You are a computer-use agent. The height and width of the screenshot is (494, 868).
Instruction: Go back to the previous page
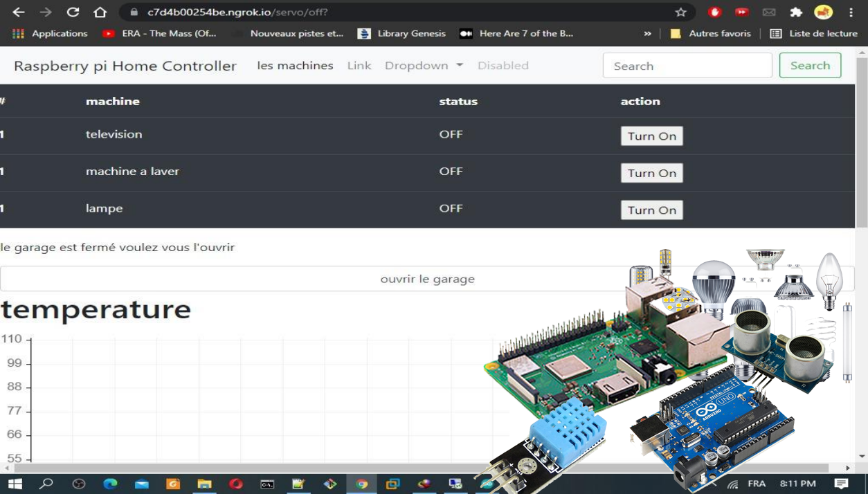19,12
